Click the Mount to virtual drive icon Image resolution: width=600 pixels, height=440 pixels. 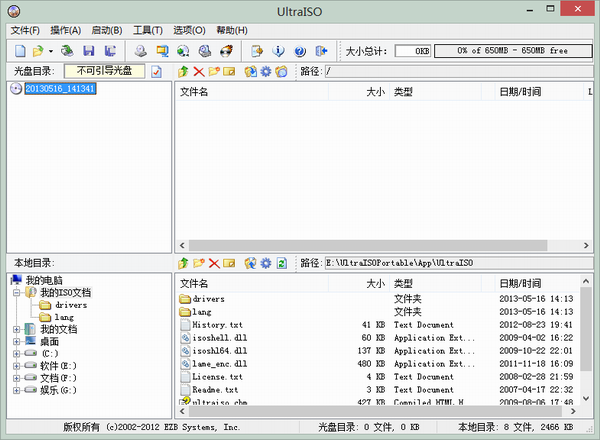tap(205, 51)
